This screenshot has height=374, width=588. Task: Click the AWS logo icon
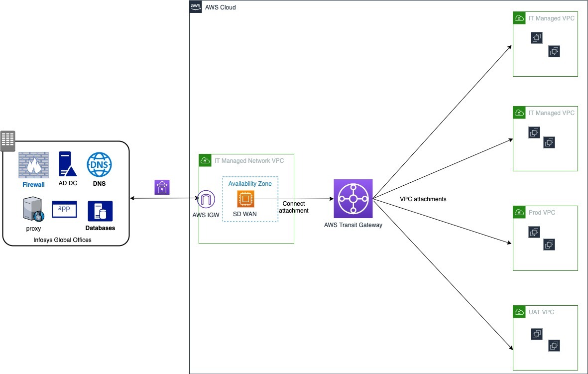tap(195, 6)
